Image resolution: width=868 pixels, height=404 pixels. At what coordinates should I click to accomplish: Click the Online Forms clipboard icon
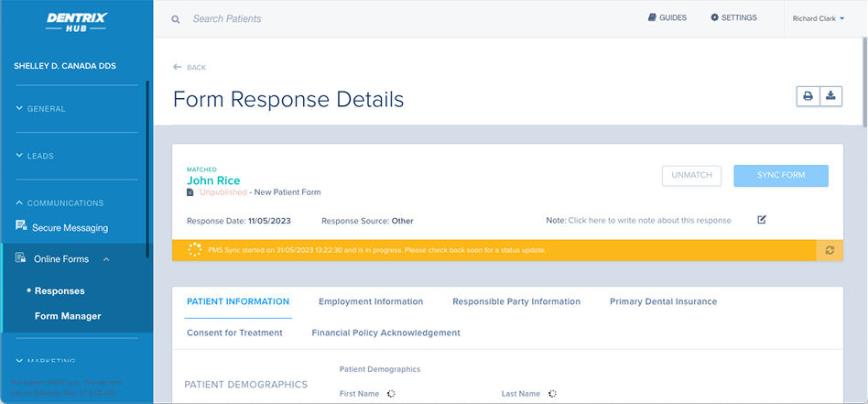pos(20,257)
